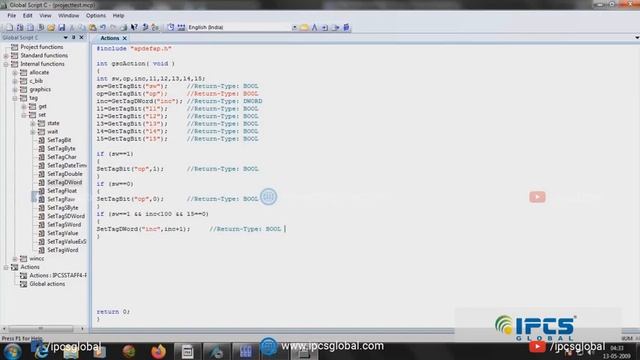Click the context Help pointer icon
Screen dimensions: 640x360
point(134,27)
